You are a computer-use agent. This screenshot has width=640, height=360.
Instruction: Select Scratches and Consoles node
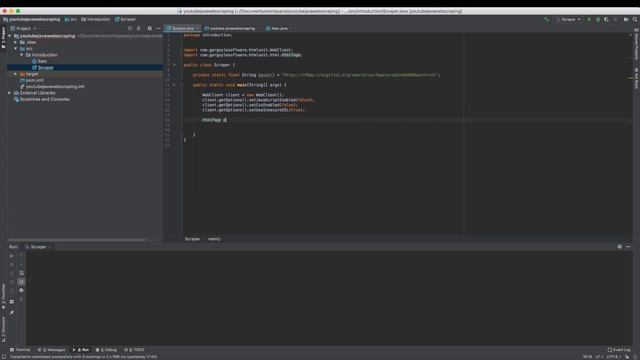(42, 99)
